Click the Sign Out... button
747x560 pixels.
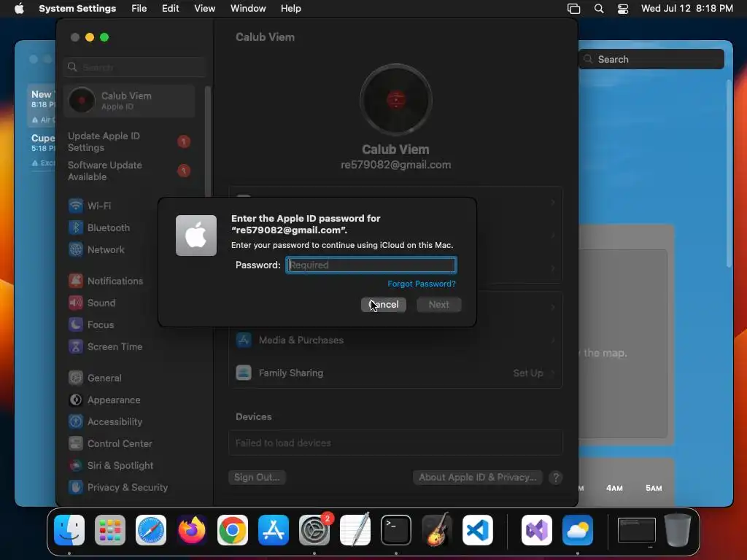tap(257, 478)
